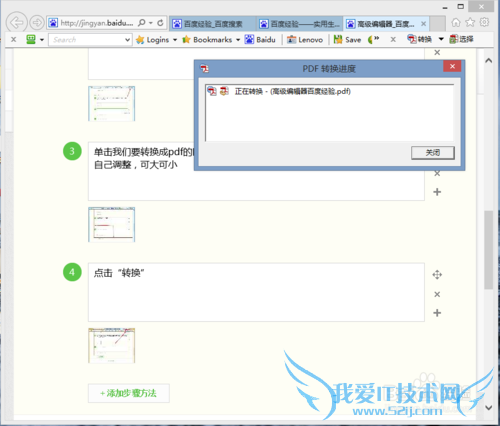Click the green toolbar logo icon

click(31, 40)
